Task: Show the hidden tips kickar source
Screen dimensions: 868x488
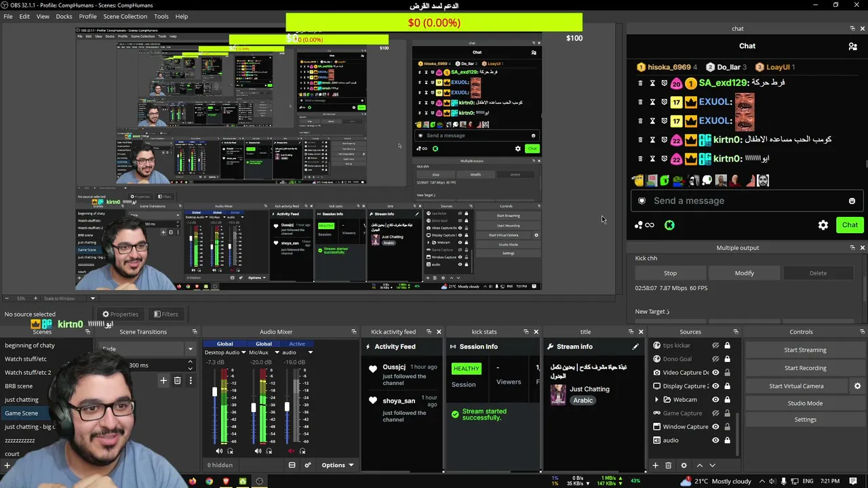Action: click(x=715, y=346)
